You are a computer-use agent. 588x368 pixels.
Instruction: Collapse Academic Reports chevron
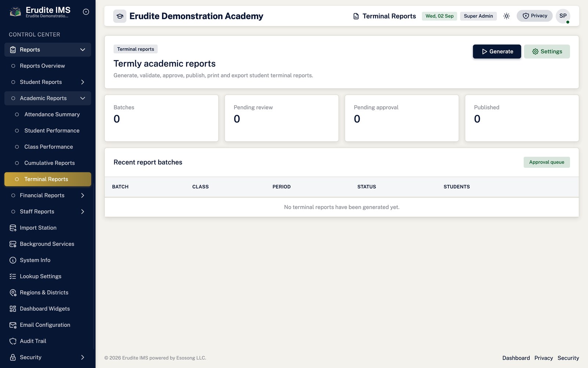tap(83, 98)
